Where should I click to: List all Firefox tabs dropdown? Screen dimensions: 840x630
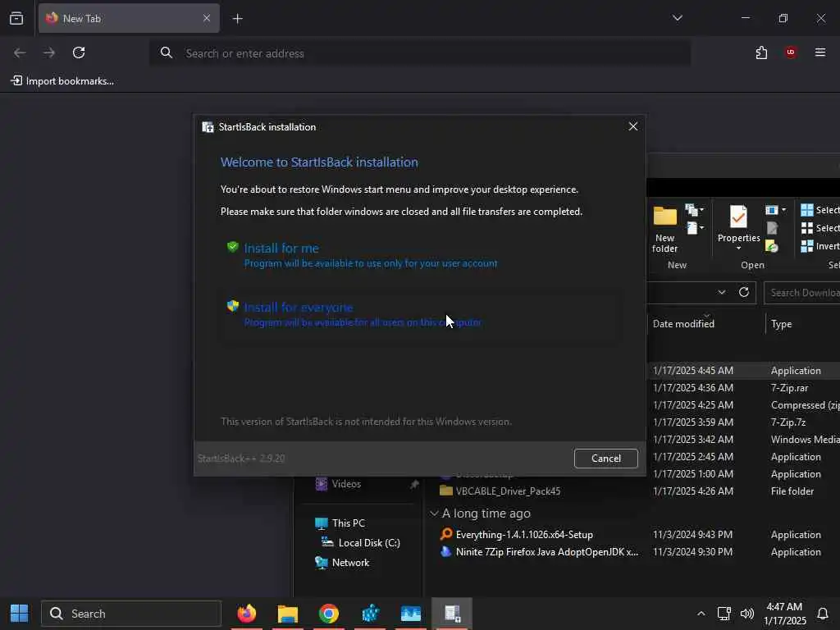[x=677, y=18]
